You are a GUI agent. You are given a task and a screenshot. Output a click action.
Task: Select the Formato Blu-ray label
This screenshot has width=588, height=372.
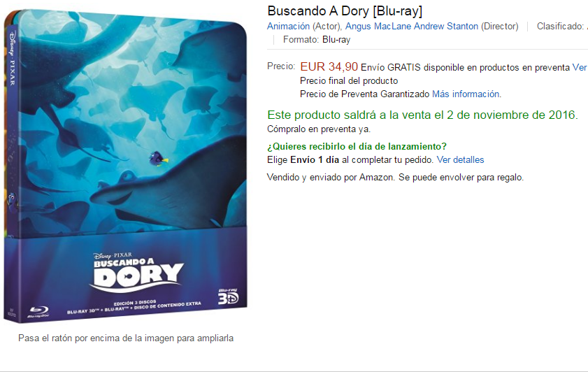[x=317, y=39]
